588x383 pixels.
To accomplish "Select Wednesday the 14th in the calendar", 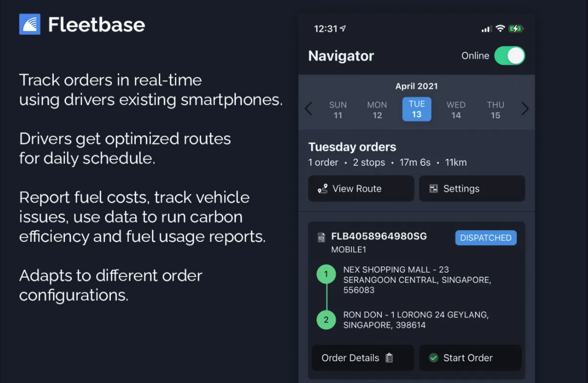I will click(x=456, y=109).
